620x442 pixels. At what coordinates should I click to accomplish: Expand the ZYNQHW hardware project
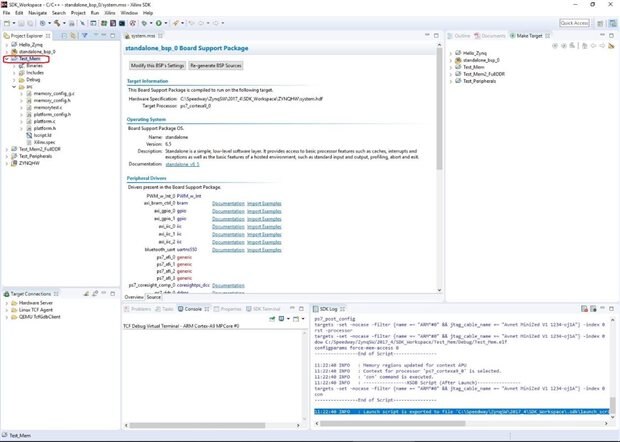click(x=5, y=163)
